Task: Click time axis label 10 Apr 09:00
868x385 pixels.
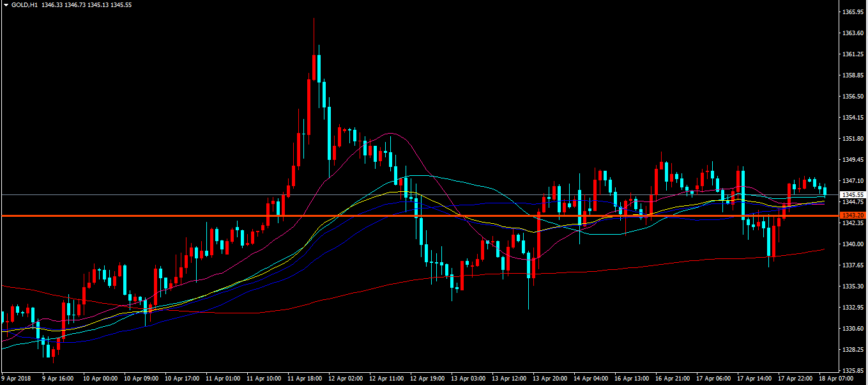Action: coord(140,379)
